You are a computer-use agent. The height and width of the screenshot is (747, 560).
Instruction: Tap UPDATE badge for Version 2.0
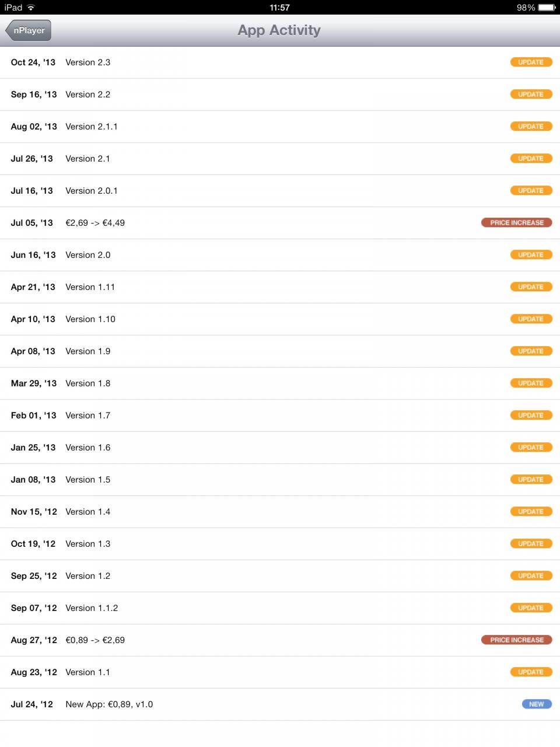(x=531, y=255)
